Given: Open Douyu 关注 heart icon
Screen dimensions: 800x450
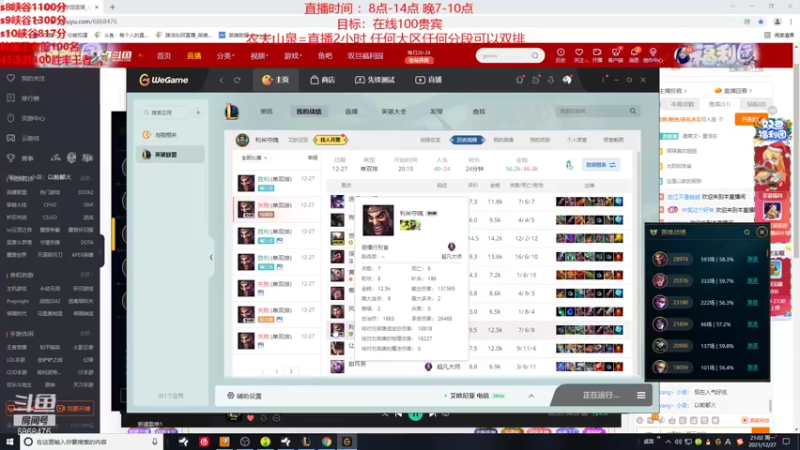Looking at the screenshot, I should pyautogui.click(x=579, y=55).
